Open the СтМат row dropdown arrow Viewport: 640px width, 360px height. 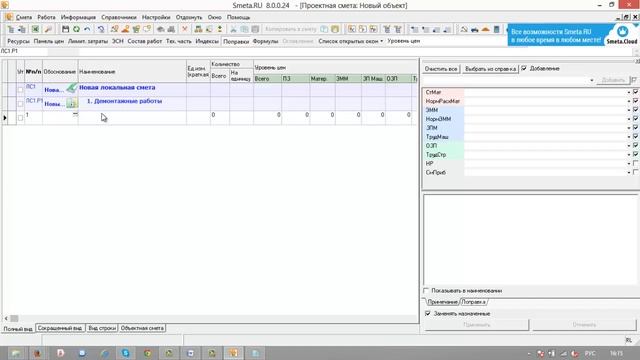(629, 92)
